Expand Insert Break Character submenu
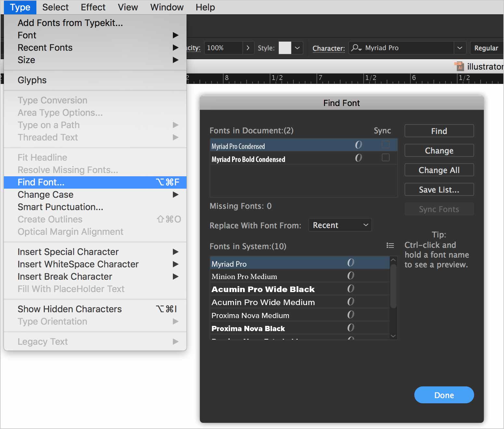504x429 pixels. [95, 276]
